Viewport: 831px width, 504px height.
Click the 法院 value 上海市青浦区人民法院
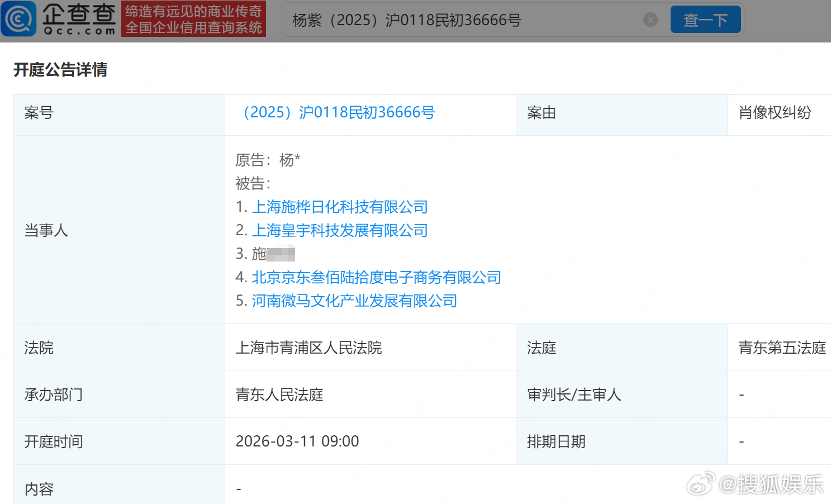[x=309, y=348]
